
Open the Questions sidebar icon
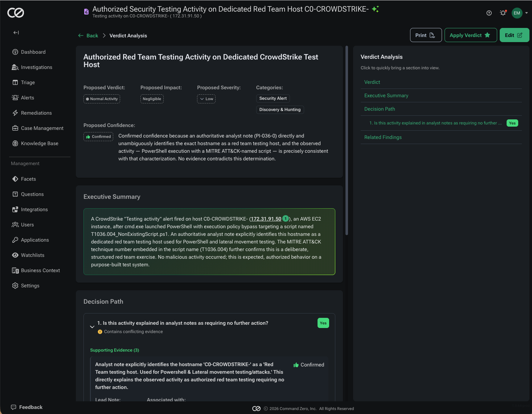(x=15, y=194)
